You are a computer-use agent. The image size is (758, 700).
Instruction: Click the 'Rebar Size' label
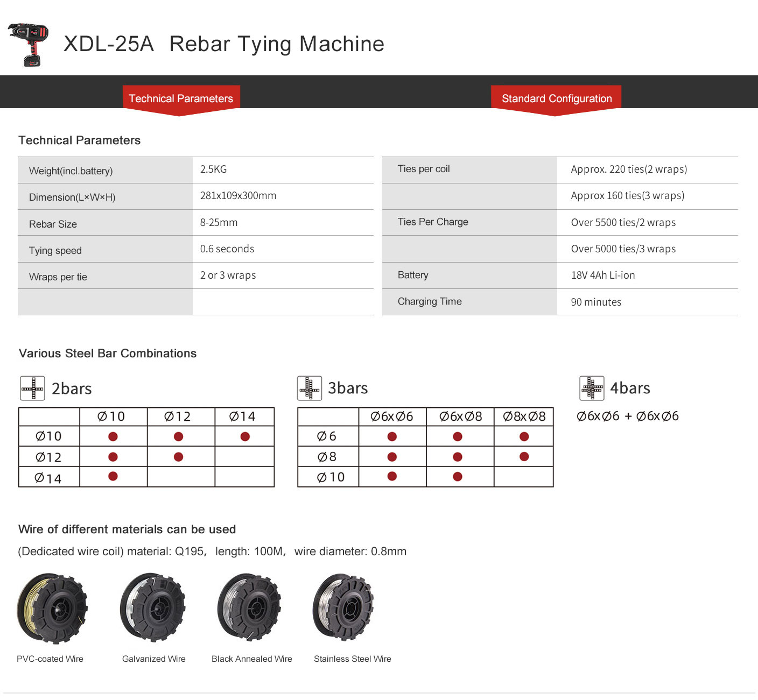(53, 224)
